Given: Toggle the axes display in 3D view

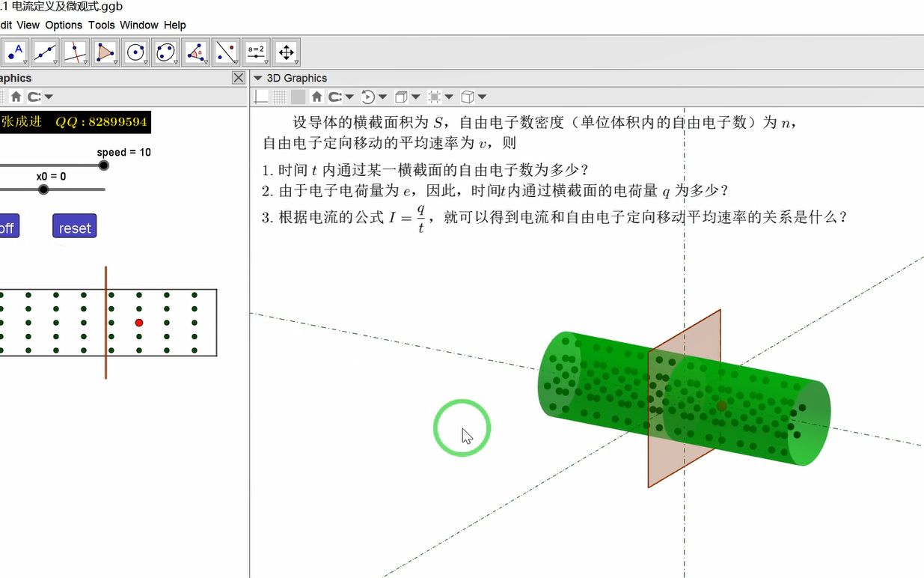Looking at the screenshot, I should pos(262,97).
